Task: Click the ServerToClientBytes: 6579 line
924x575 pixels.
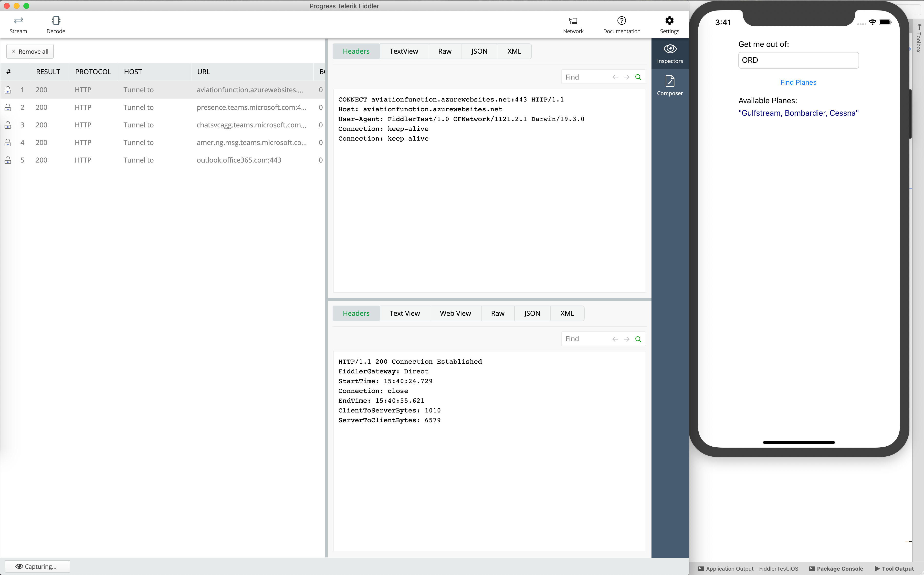Action: pos(389,420)
